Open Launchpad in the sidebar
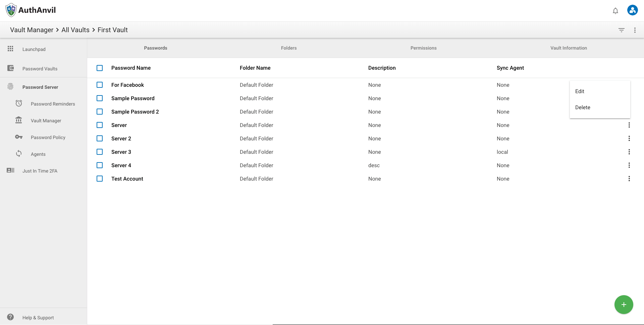 [34, 49]
